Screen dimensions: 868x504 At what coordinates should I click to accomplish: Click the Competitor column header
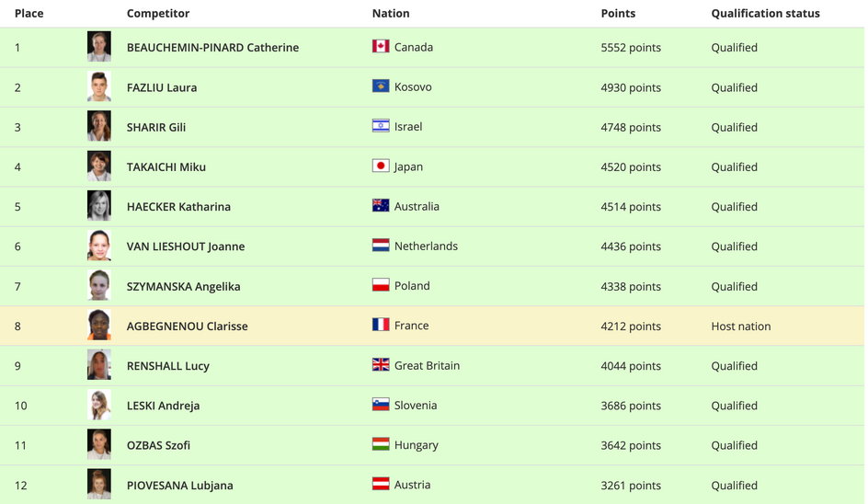click(158, 13)
